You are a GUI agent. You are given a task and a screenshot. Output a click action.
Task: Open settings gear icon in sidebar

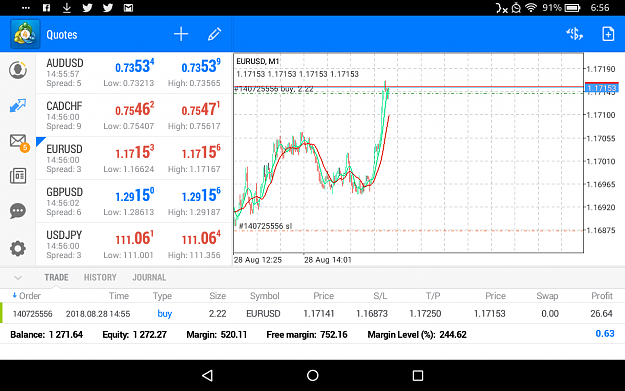18,249
